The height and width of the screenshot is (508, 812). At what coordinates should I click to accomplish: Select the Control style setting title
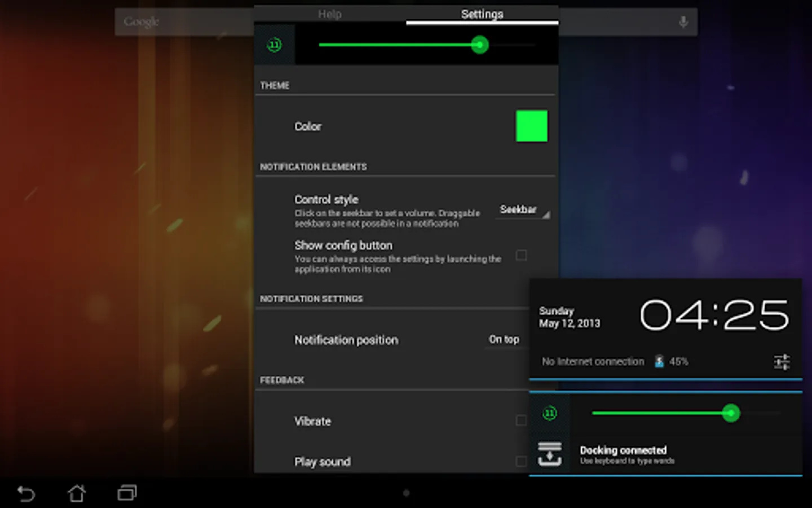click(326, 199)
